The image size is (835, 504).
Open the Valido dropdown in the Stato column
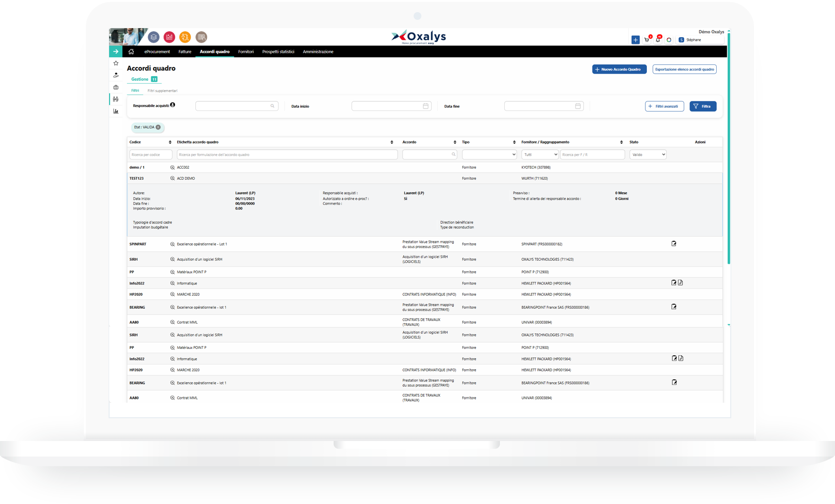pyautogui.click(x=648, y=154)
